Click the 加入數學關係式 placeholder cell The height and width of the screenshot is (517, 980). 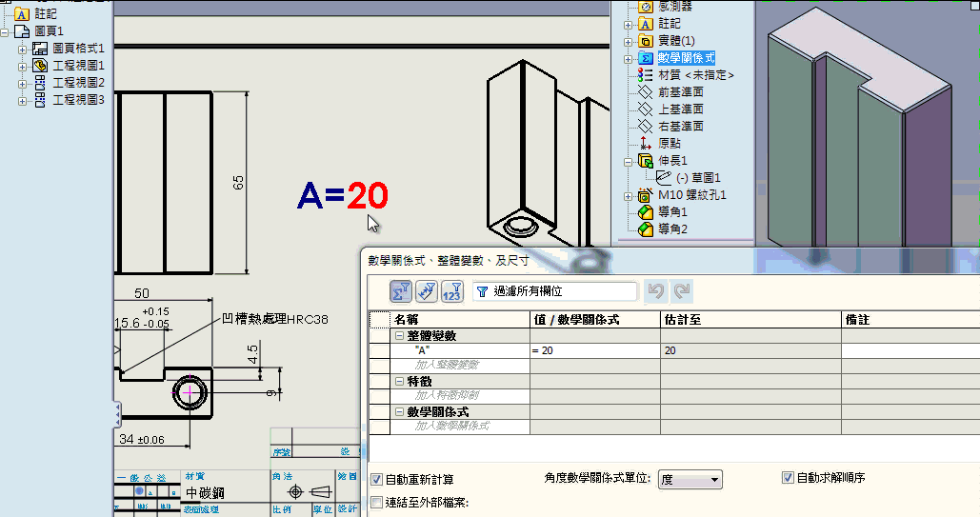[460, 427]
